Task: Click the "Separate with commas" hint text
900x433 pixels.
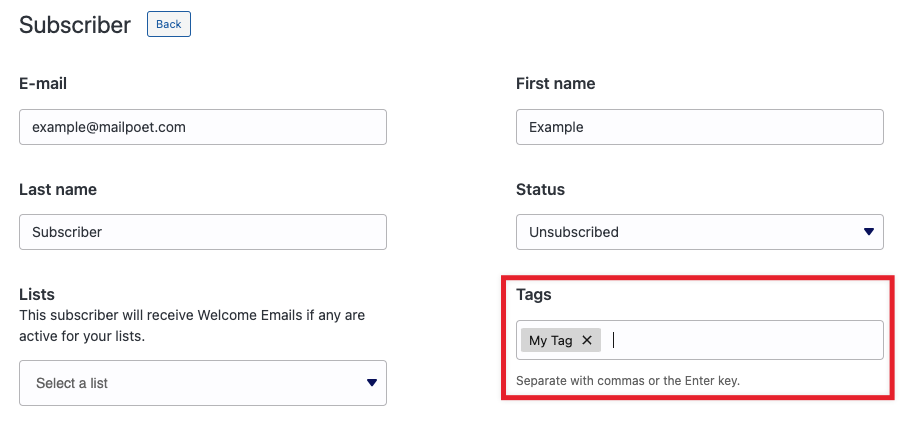Action: tap(627, 381)
